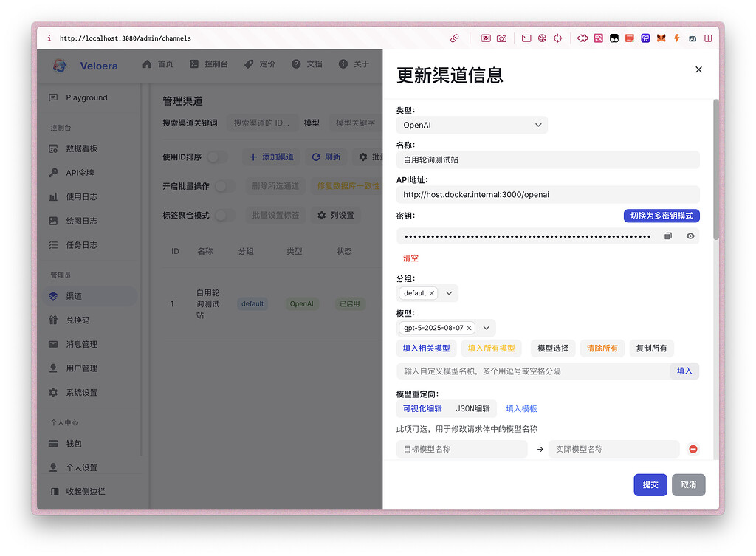Viewport: 756px width, 556px height.
Task: Click the 钱包 card icon
Action: [x=53, y=444]
